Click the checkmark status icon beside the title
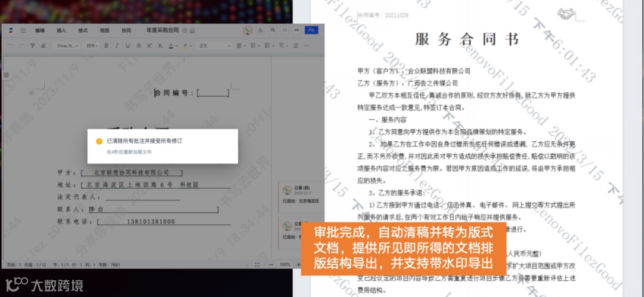Viewport: 644px width, 297px height. (x=185, y=30)
